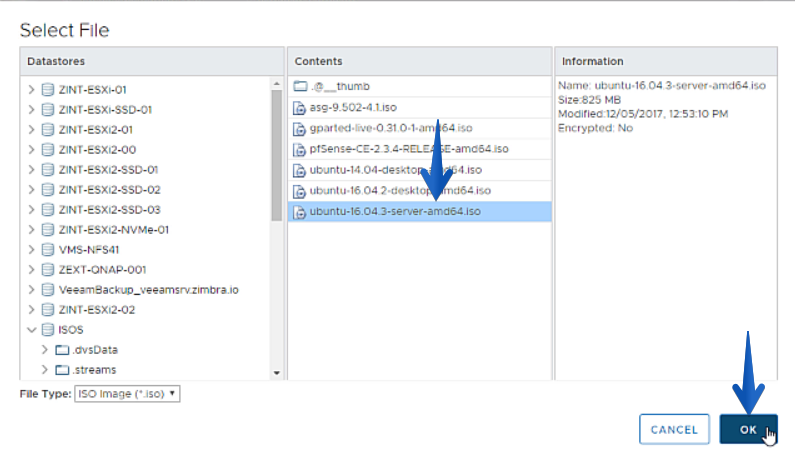Viewport: 795px width, 462px height.
Task: Select VeeamBackup_veeamsrv.zimbra.io datastore label
Action: pos(149,290)
